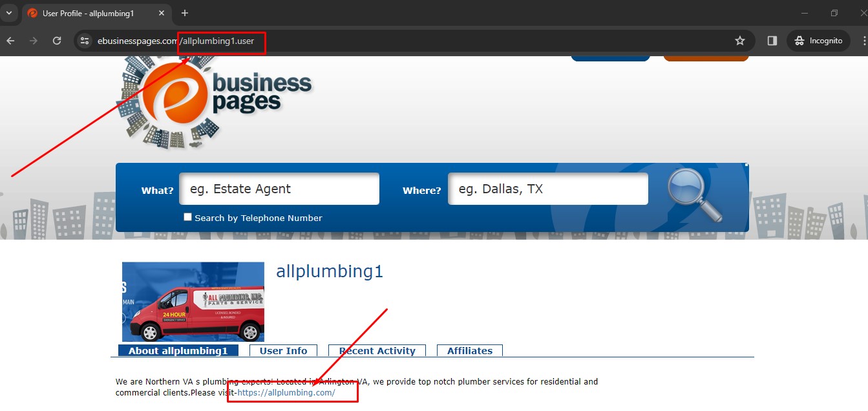Open the All Plumbing van profile image
This screenshot has height=411, width=868.
point(193,302)
